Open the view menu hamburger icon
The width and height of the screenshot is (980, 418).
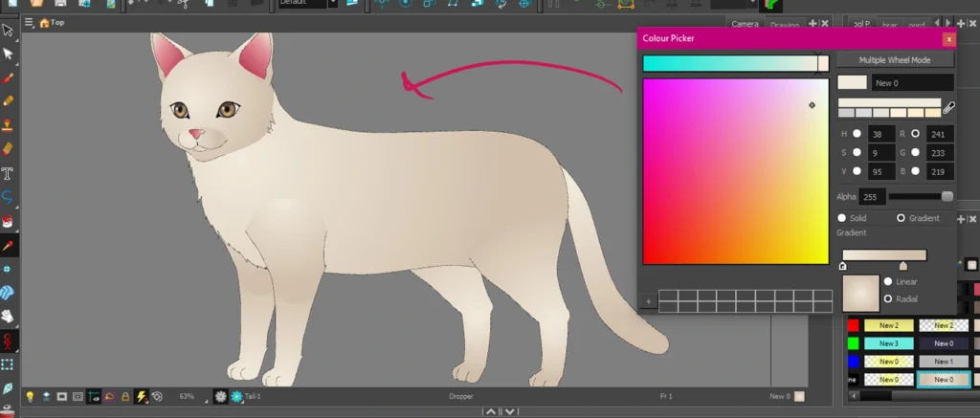coord(29,23)
